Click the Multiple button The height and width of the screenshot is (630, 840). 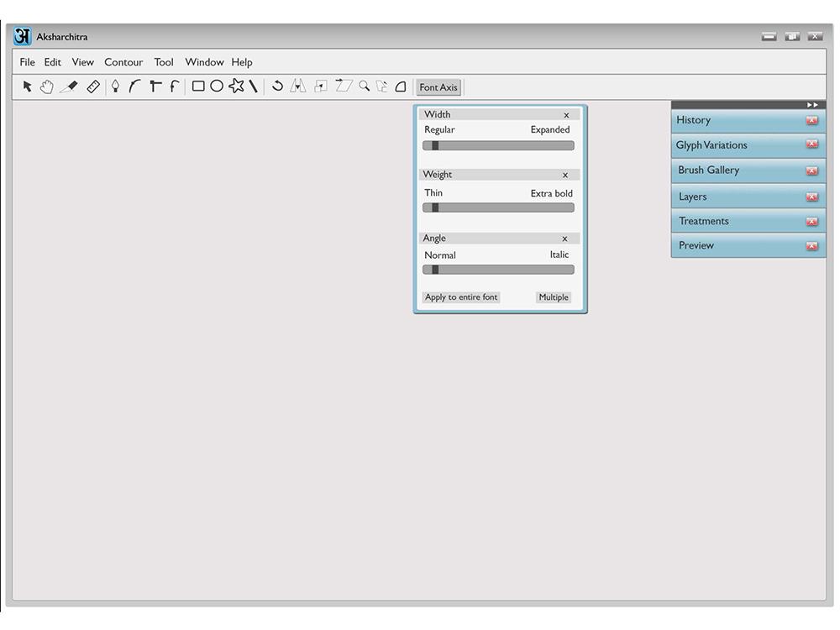[554, 297]
